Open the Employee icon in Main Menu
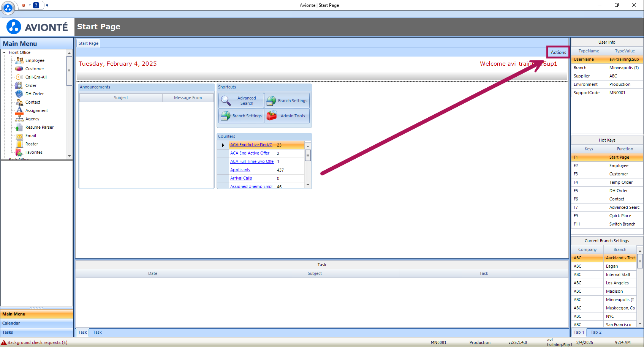This screenshot has width=644, height=347. tap(19, 60)
